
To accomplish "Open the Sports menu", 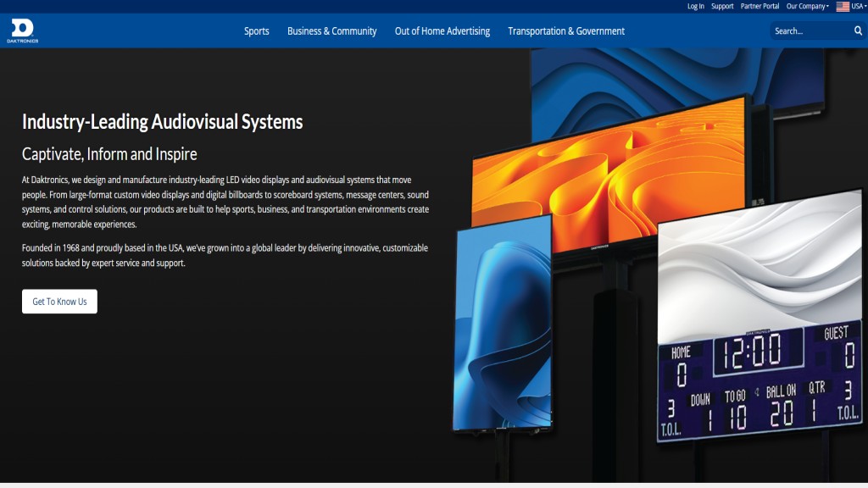I will coord(256,31).
